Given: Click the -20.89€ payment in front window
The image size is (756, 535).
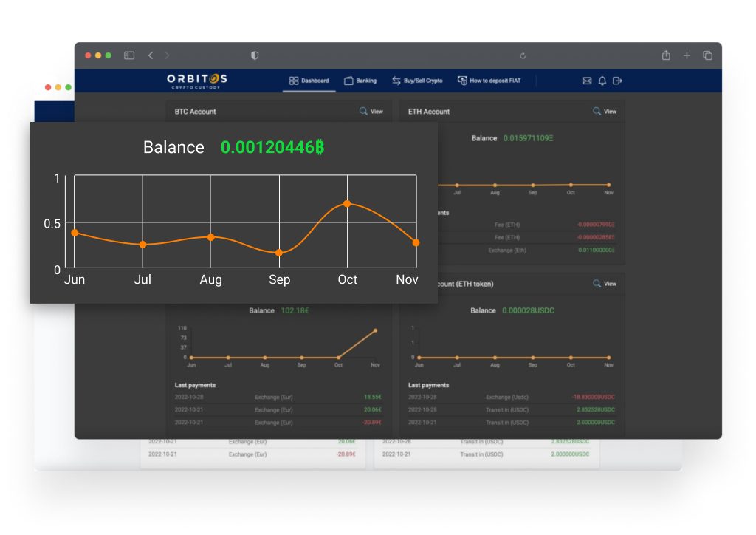Looking at the screenshot, I should 371,422.
